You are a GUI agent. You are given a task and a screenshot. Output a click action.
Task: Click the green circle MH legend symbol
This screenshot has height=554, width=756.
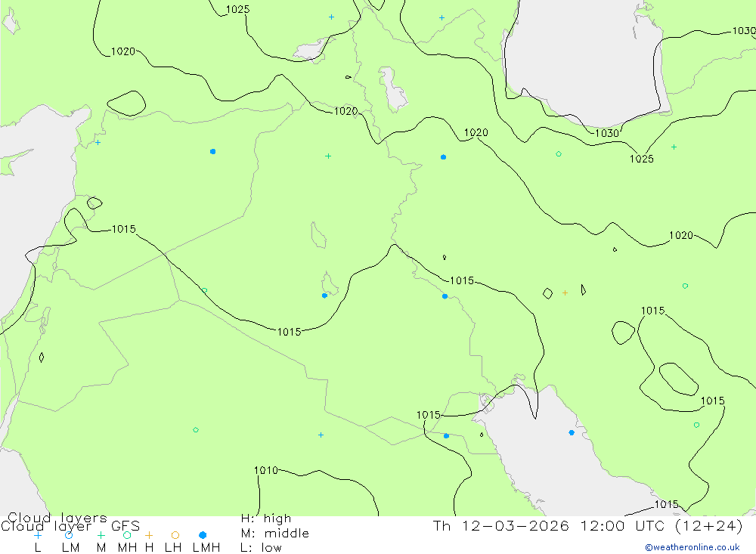pos(127,535)
